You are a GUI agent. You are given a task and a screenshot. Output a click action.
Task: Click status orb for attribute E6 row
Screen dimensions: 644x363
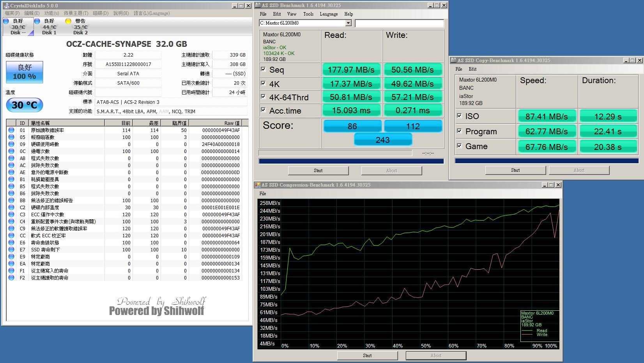[11, 242]
